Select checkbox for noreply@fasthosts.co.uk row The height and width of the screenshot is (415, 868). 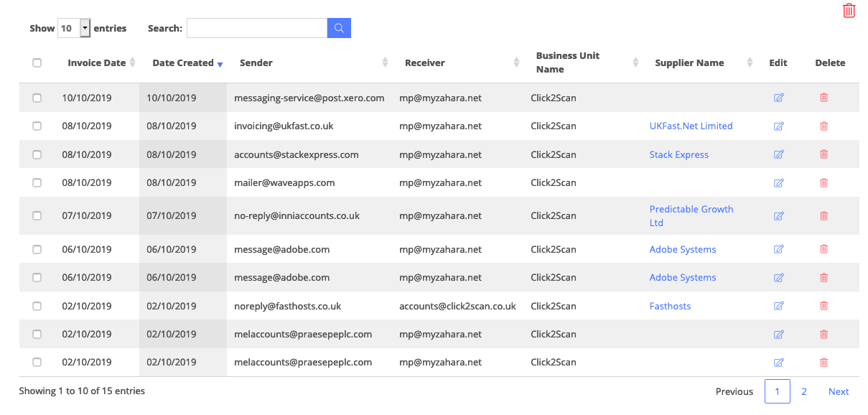click(37, 307)
